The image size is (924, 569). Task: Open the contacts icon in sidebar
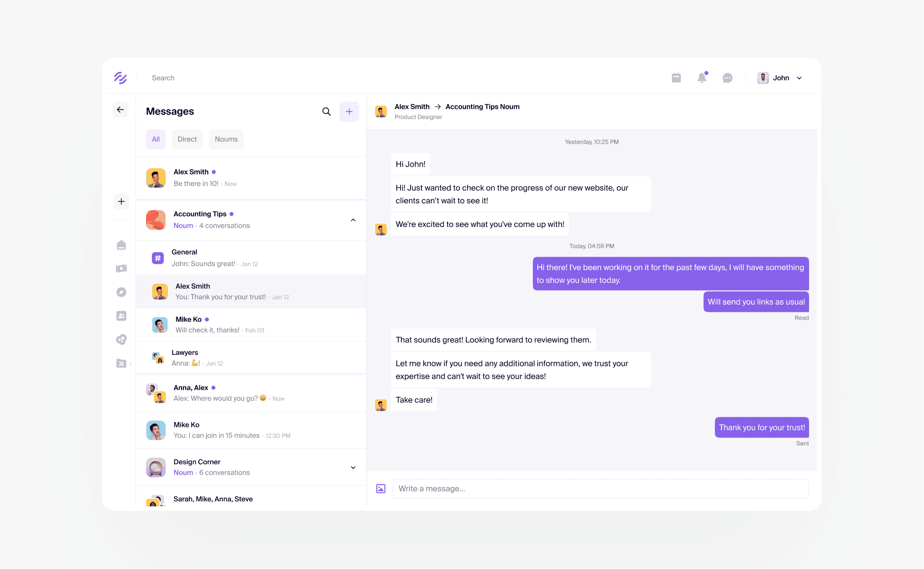tap(121, 316)
